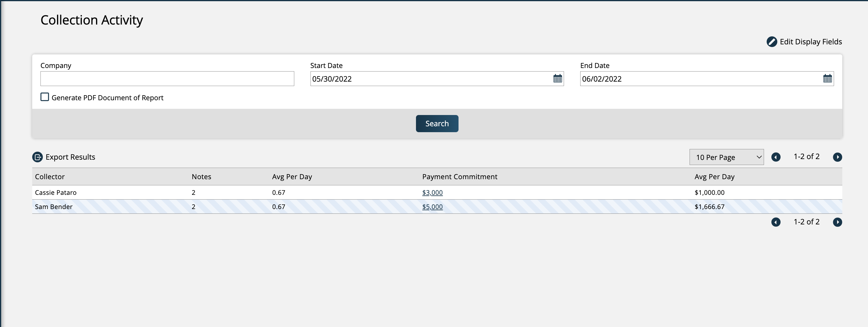Open the $5,000 payment commitment link
This screenshot has width=868, height=327.
[x=432, y=207]
